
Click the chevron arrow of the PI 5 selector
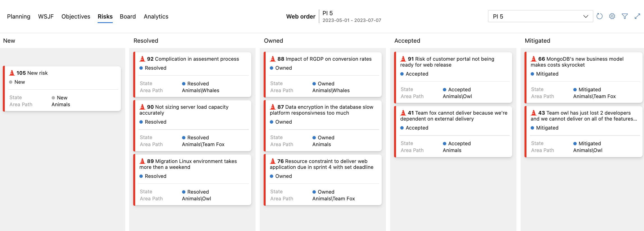[586, 16]
